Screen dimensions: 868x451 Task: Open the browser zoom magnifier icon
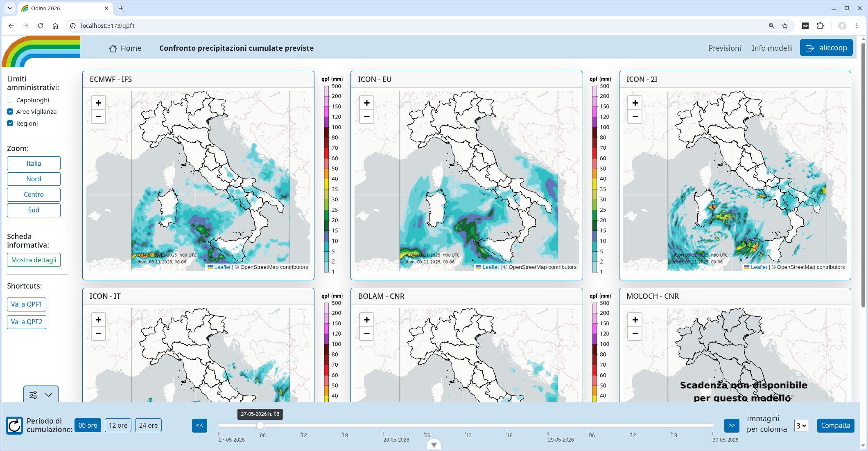pyautogui.click(x=772, y=26)
